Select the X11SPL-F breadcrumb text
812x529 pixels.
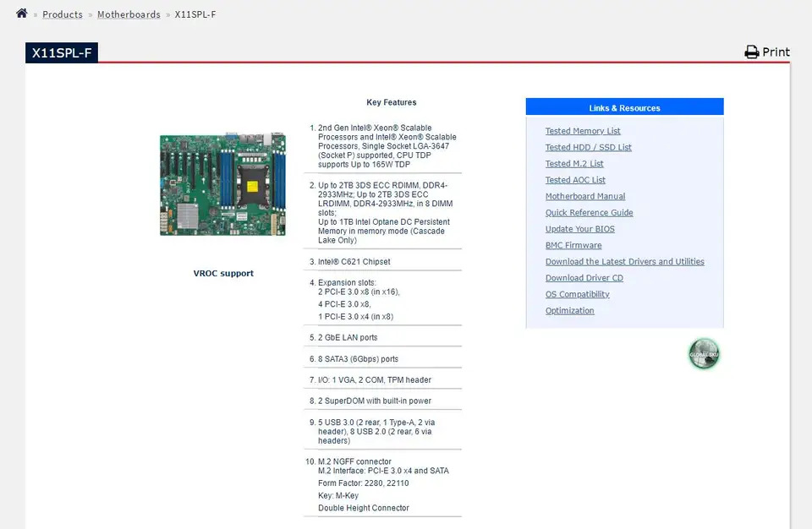click(x=195, y=14)
